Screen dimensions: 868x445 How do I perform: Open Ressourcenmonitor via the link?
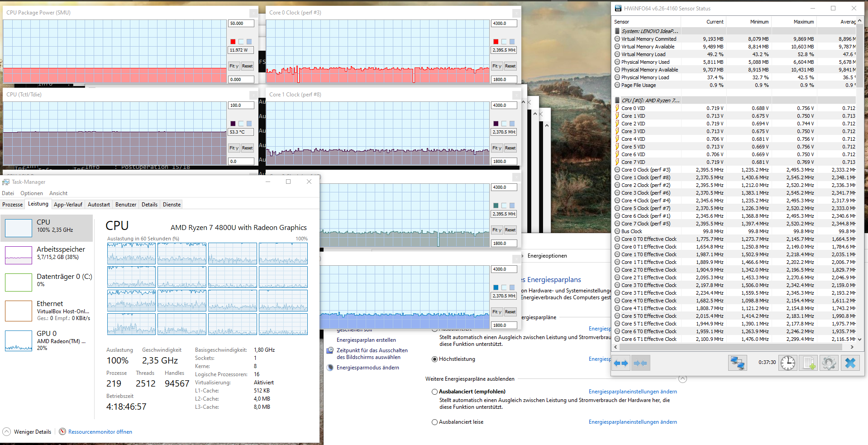(x=100, y=431)
